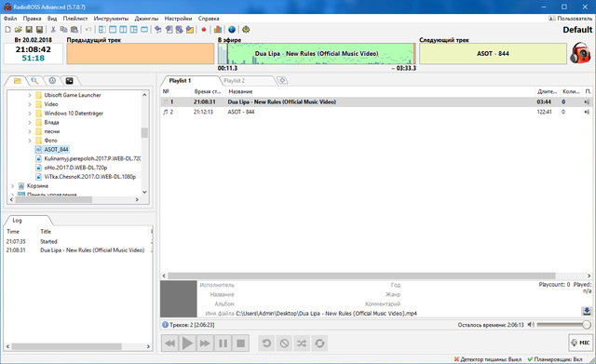The width and height of the screenshot is (596, 364).
Task: Click the Pause button
Action: pyautogui.click(x=223, y=344)
